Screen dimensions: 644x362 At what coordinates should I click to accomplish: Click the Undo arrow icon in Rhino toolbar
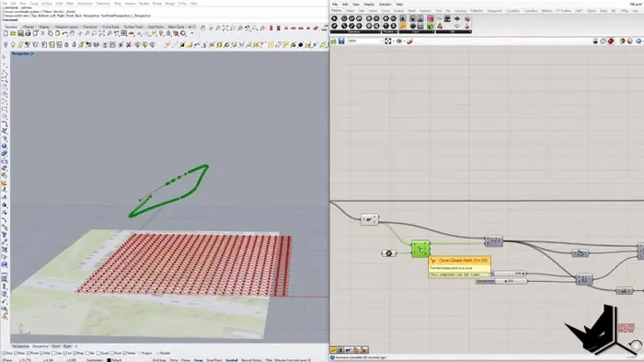click(65, 33)
